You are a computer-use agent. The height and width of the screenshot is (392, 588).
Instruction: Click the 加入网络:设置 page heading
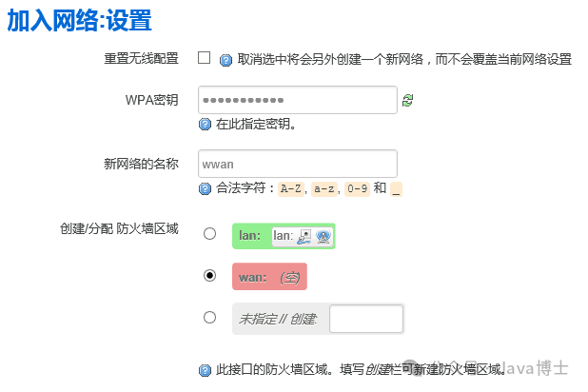pyautogui.click(x=79, y=20)
